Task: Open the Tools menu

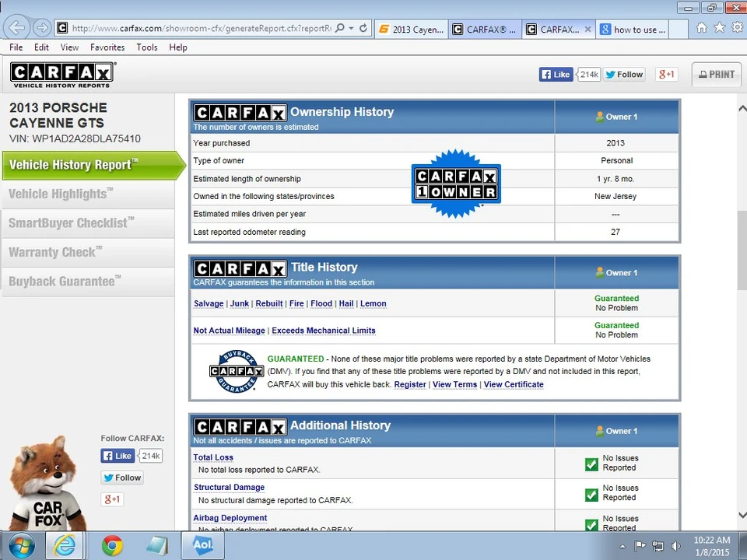Action: tap(147, 47)
